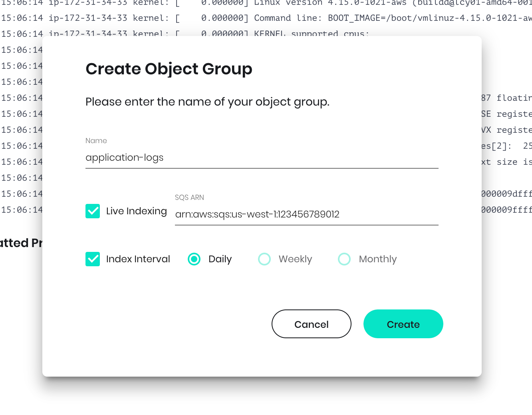The width and height of the screenshot is (532, 415).
Task: Pick the Monthly interval option
Action: [x=344, y=259]
